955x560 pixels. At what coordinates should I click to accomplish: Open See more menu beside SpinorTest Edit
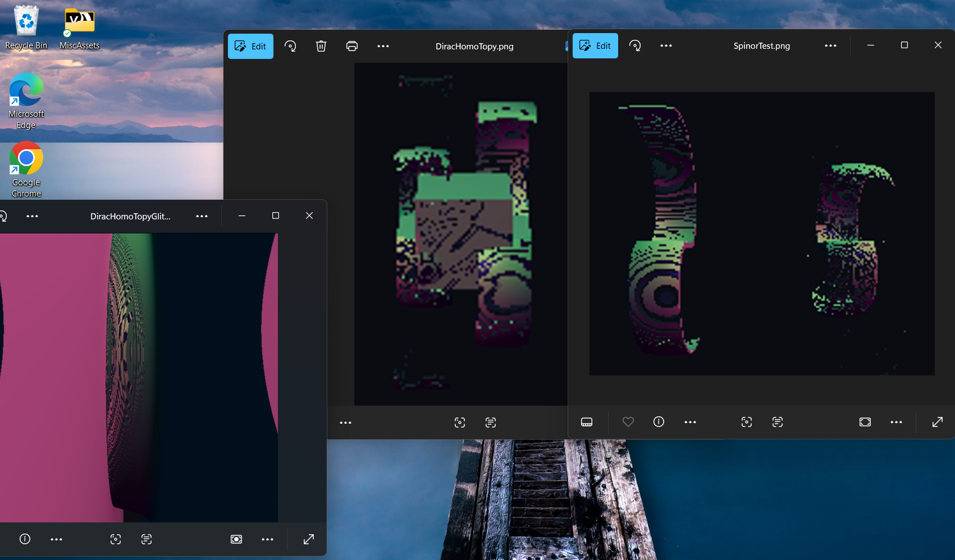[x=666, y=45]
